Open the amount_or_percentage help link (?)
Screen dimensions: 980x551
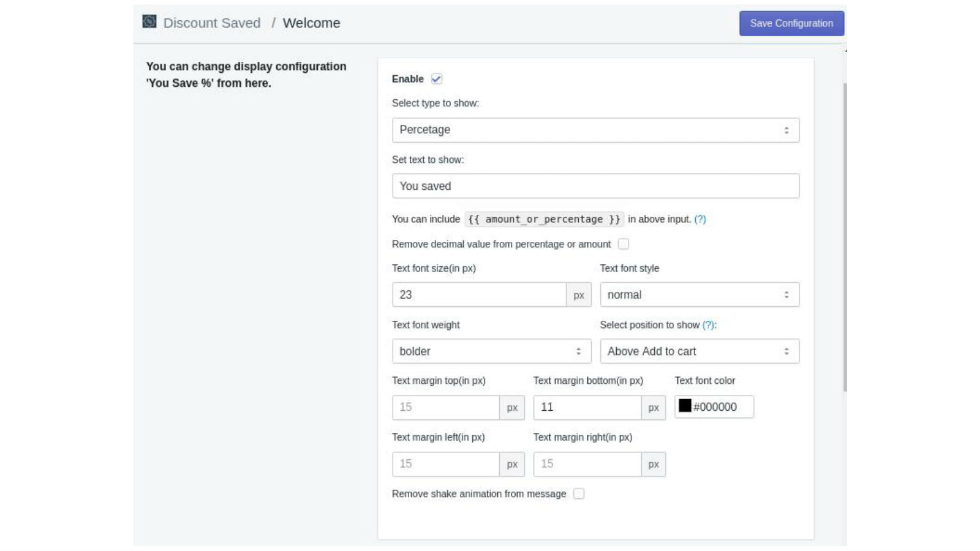[x=700, y=219]
